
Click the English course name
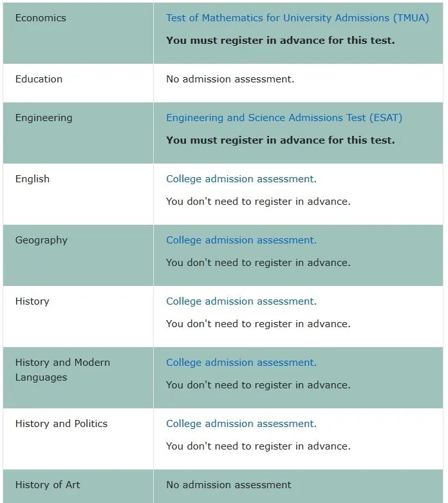[32, 179]
